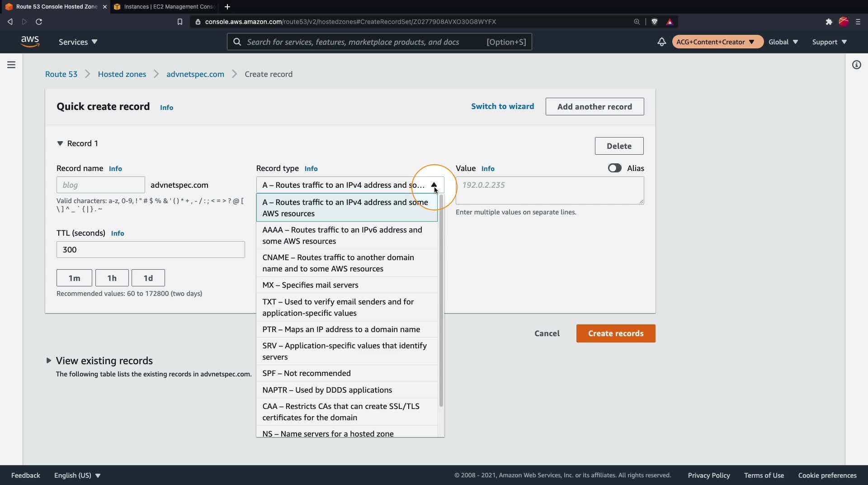
Task: Open Info link beside Record name
Action: pos(115,169)
